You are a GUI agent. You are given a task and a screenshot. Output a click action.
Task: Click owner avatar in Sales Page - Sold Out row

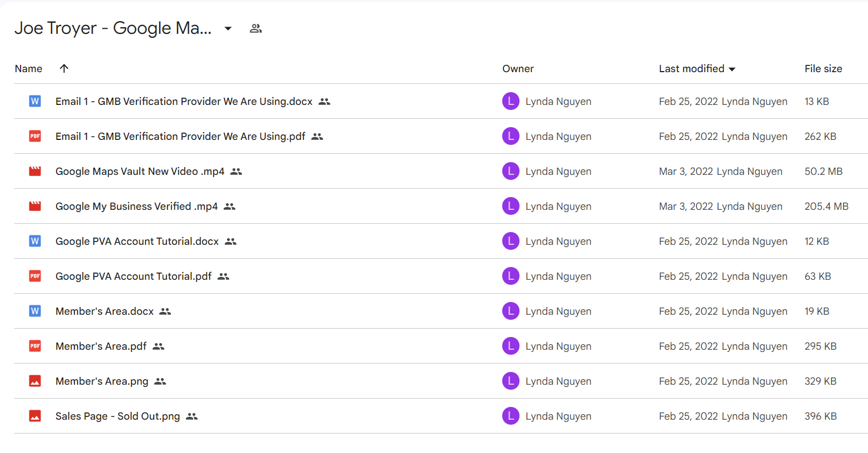[511, 416]
